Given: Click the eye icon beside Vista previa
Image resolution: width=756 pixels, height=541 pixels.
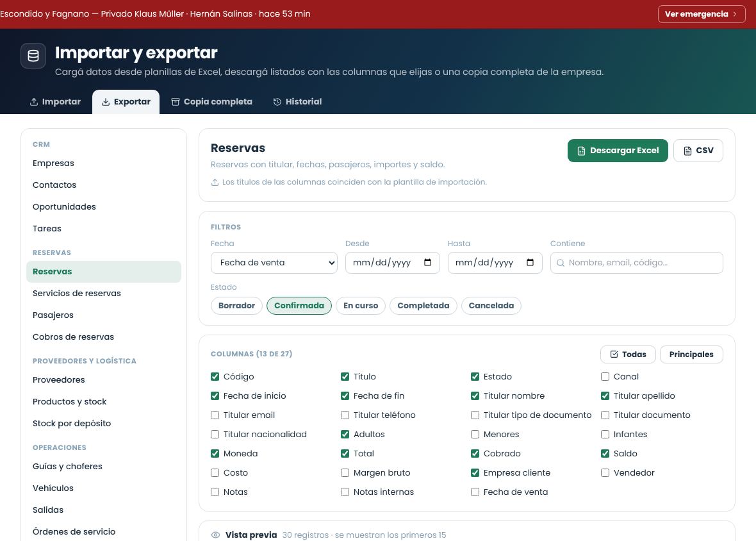Looking at the screenshot, I should click(x=215, y=535).
